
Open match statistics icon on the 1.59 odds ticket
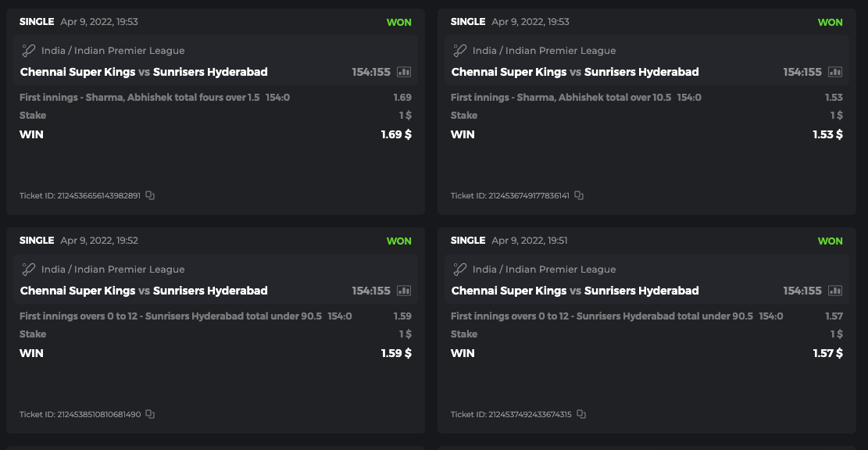tap(404, 291)
